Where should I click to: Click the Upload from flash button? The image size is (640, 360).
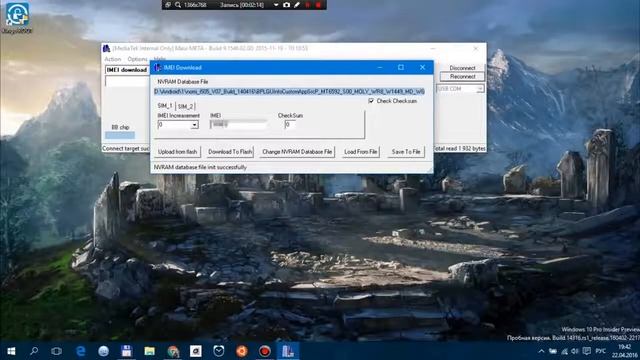point(178,152)
